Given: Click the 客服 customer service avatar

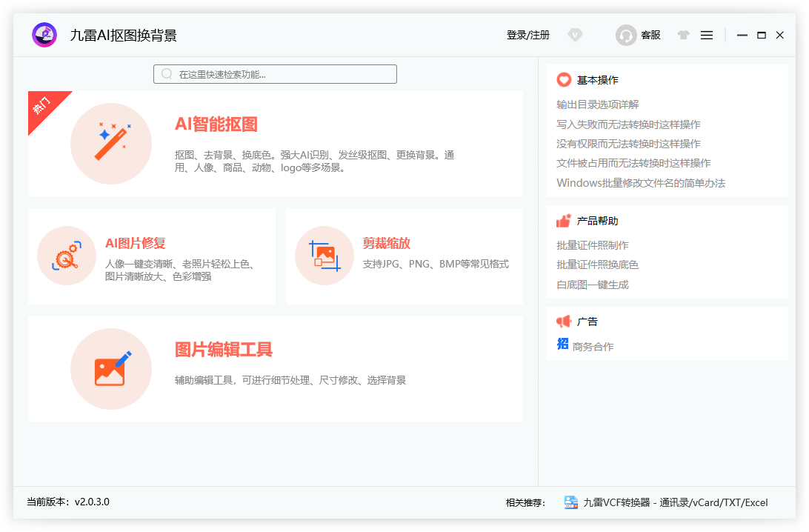Looking at the screenshot, I should [626, 35].
